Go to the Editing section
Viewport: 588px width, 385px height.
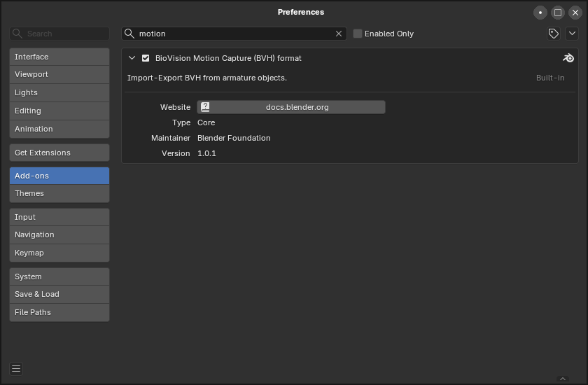click(59, 111)
